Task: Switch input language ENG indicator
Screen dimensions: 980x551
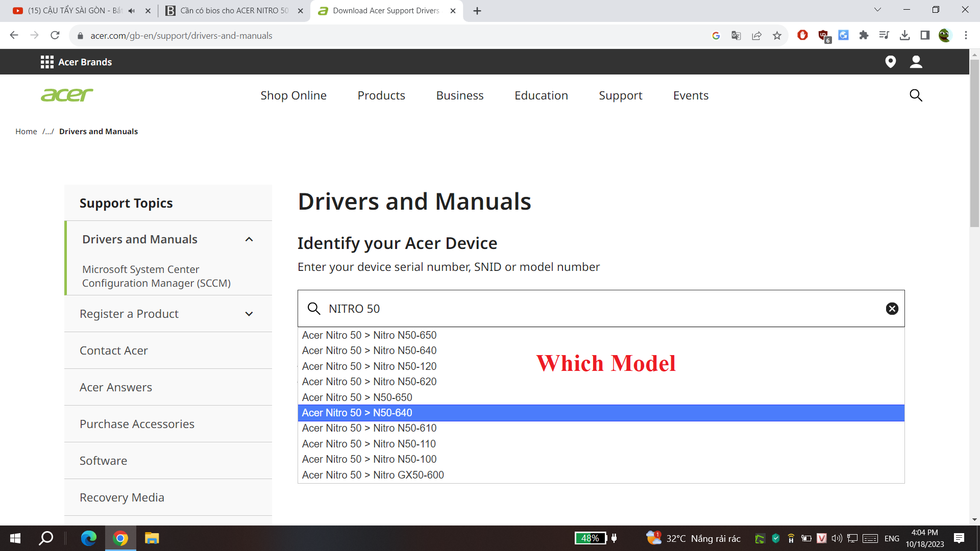Action: [x=892, y=538]
